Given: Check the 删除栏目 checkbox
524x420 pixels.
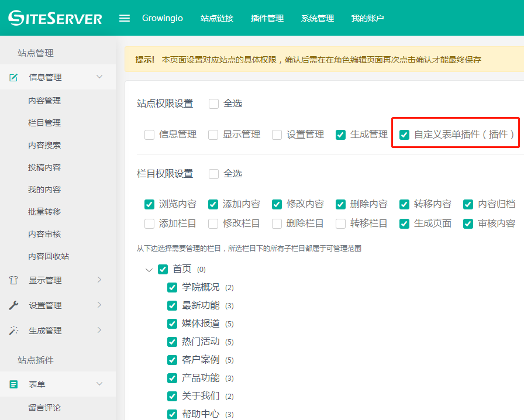Looking at the screenshot, I should pos(277,223).
